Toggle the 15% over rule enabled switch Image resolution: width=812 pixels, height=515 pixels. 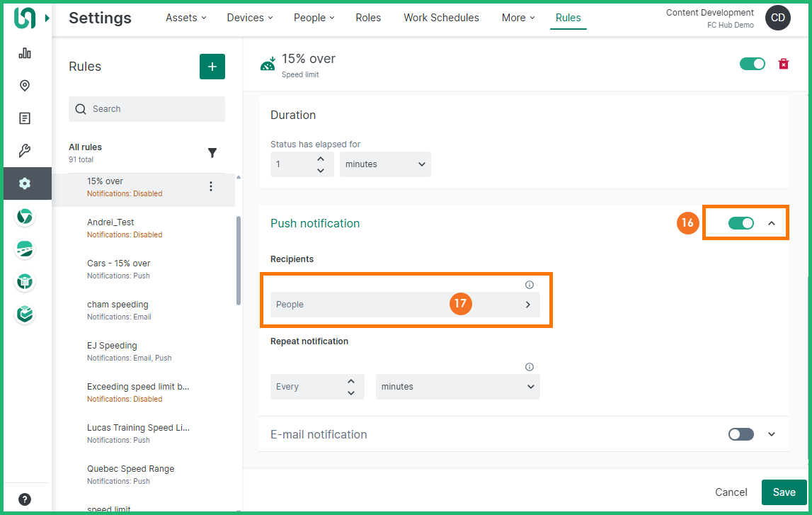[752, 64]
